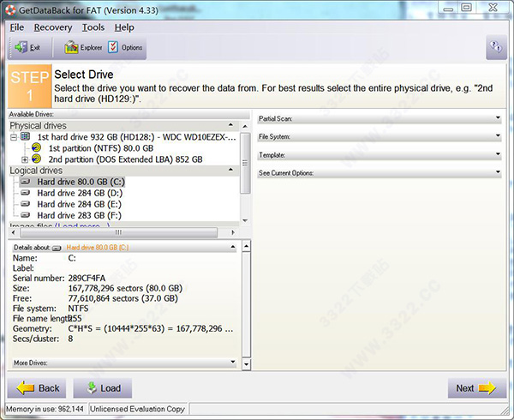Click the orange Hard drive 80.0 GB (C:) details title
Viewport: 514px width, 420px height.
98,248
